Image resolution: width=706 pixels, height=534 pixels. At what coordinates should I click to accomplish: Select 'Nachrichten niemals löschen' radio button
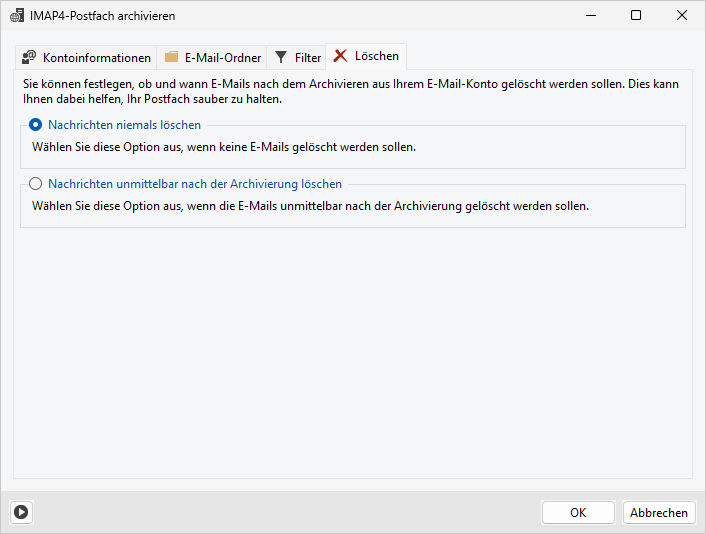click(x=37, y=126)
